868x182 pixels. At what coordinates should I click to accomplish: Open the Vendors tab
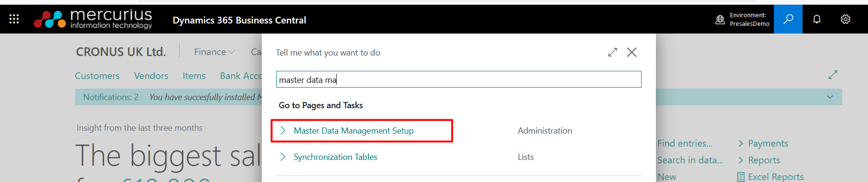tap(151, 76)
